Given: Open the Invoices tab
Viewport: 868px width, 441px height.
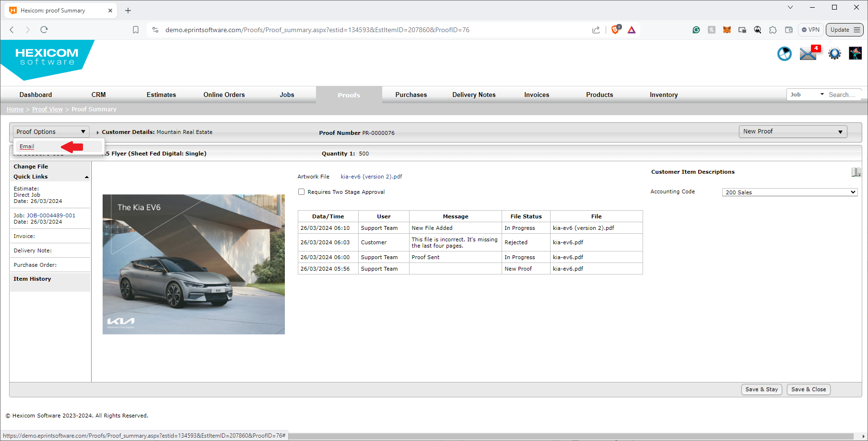Looking at the screenshot, I should point(537,95).
